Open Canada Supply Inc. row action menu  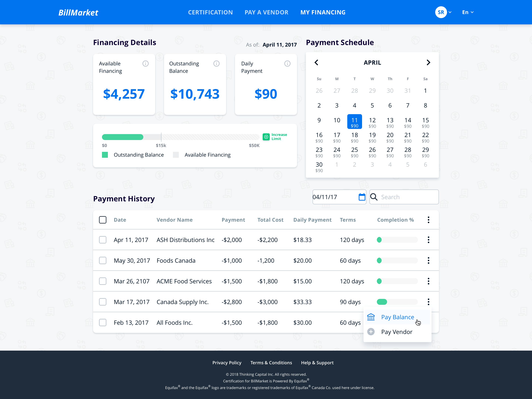[428, 302]
